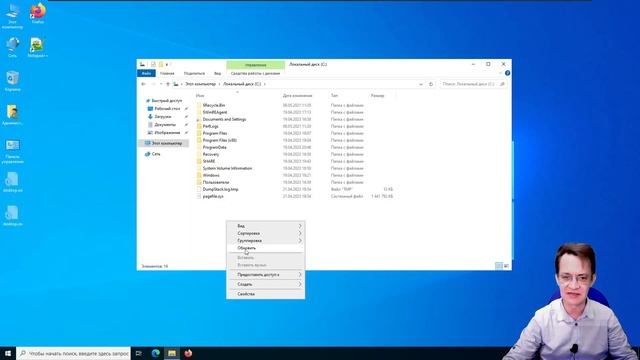Click the taskbar search box
640x360 pixels.
[73, 353]
